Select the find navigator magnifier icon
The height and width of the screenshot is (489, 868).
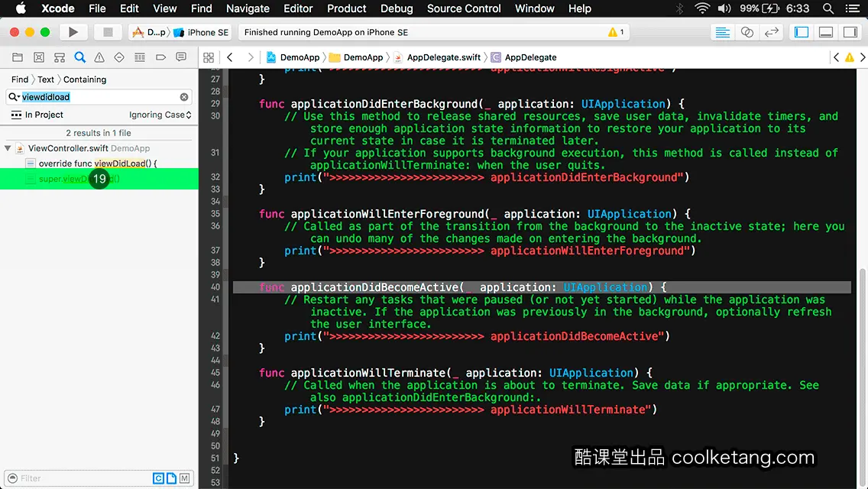[79, 57]
